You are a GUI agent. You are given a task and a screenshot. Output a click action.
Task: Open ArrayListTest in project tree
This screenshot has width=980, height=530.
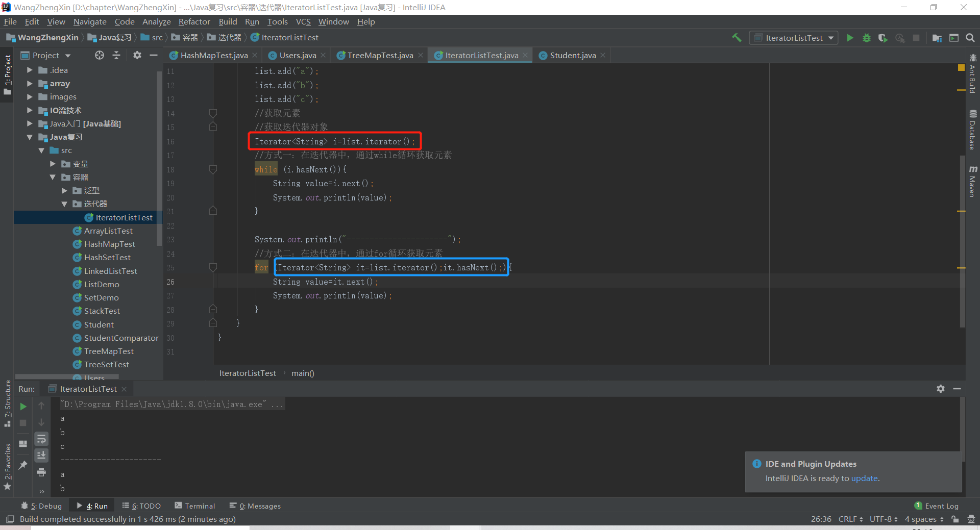(x=108, y=231)
